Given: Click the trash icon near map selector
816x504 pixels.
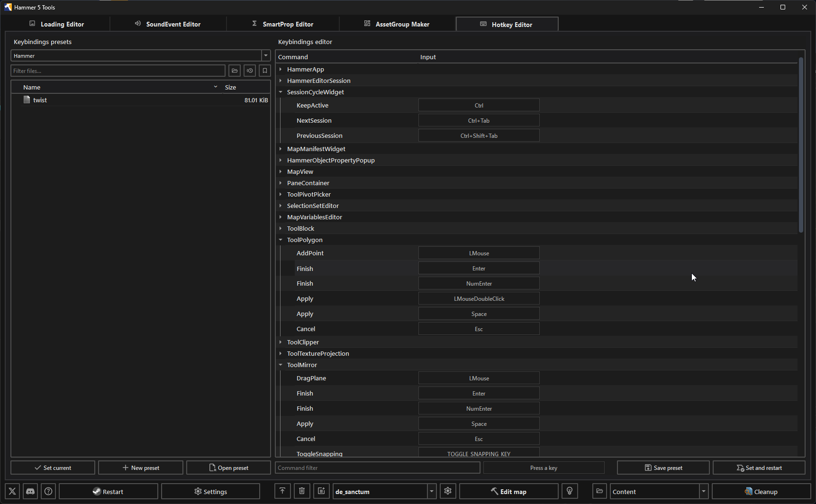Looking at the screenshot, I should click(x=302, y=491).
